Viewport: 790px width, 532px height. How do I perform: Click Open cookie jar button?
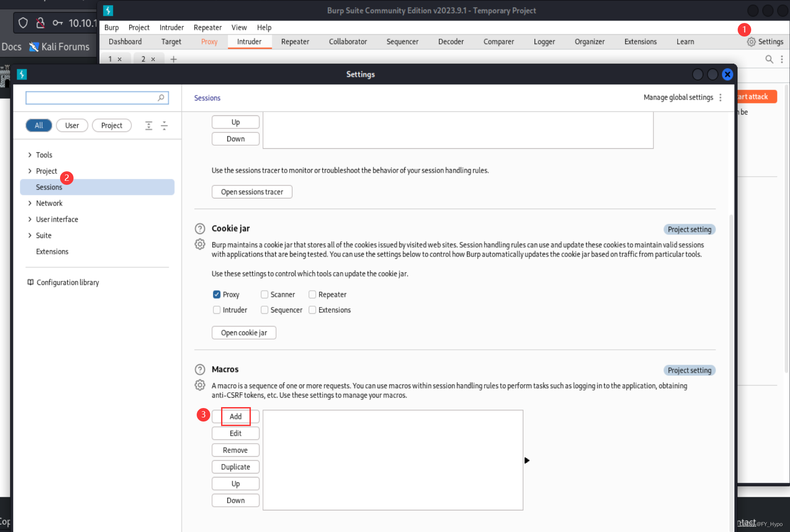pos(244,333)
